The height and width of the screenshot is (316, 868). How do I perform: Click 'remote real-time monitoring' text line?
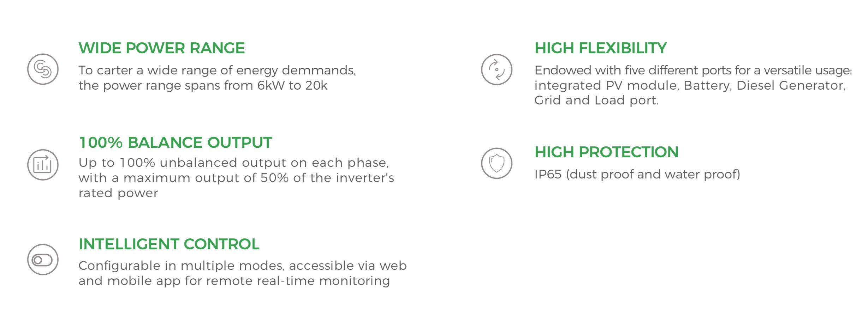(234, 281)
